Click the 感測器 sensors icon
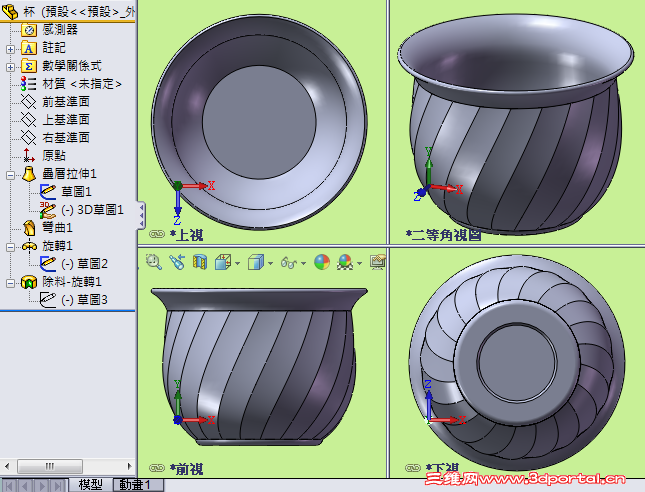Image resolution: width=645 pixels, height=492 pixels. tap(29, 30)
